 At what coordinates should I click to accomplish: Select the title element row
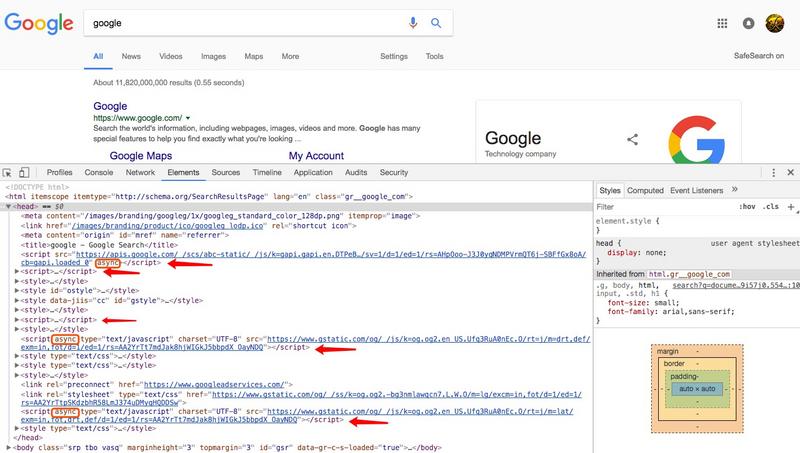click(99, 245)
